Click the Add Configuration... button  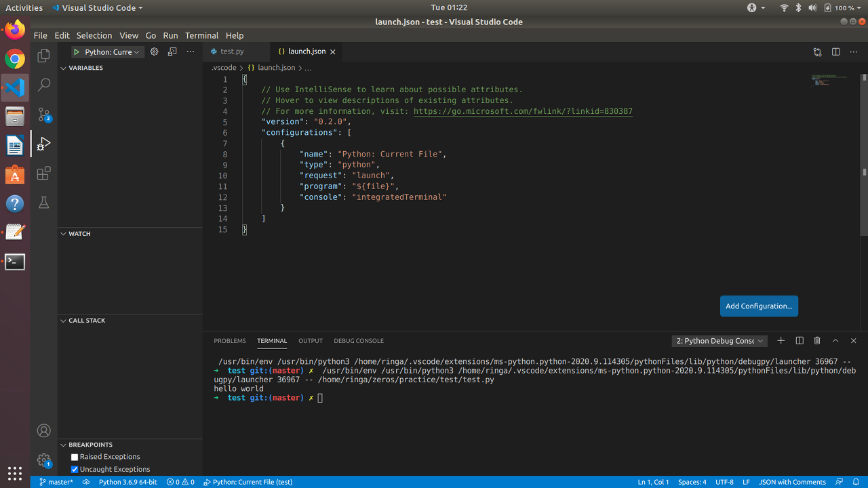[759, 306]
